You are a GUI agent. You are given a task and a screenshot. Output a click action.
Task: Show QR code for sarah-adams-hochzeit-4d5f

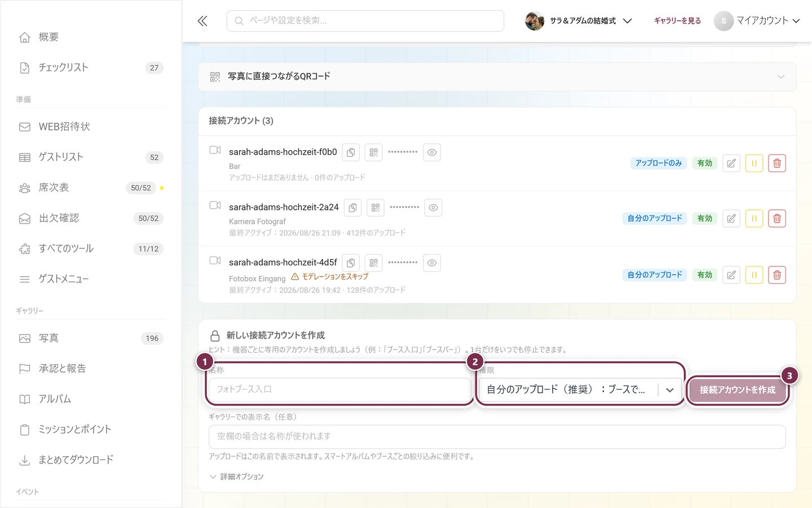click(x=373, y=263)
